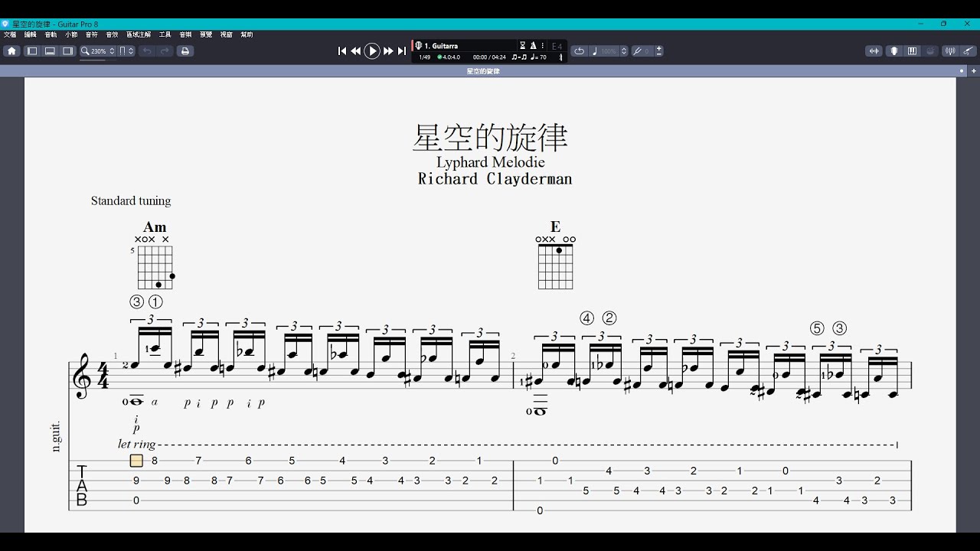Click the 4/4 time signature
Viewport: 980px width, 551px height.
click(x=103, y=376)
